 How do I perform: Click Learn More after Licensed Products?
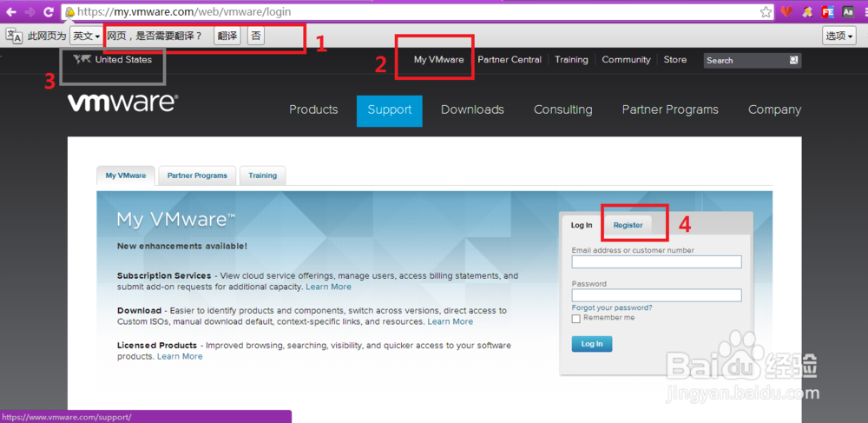pyautogui.click(x=180, y=357)
